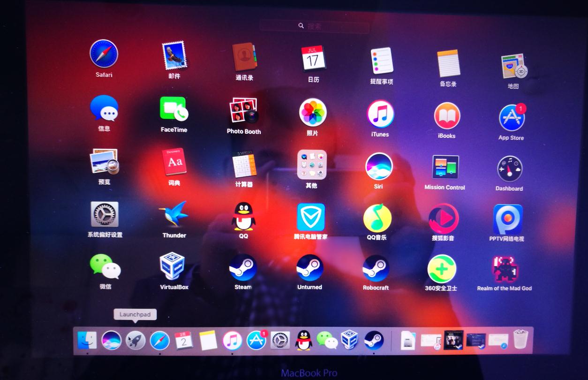Open Mission Control
This screenshot has height=380, width=588.
click(445, 167)
